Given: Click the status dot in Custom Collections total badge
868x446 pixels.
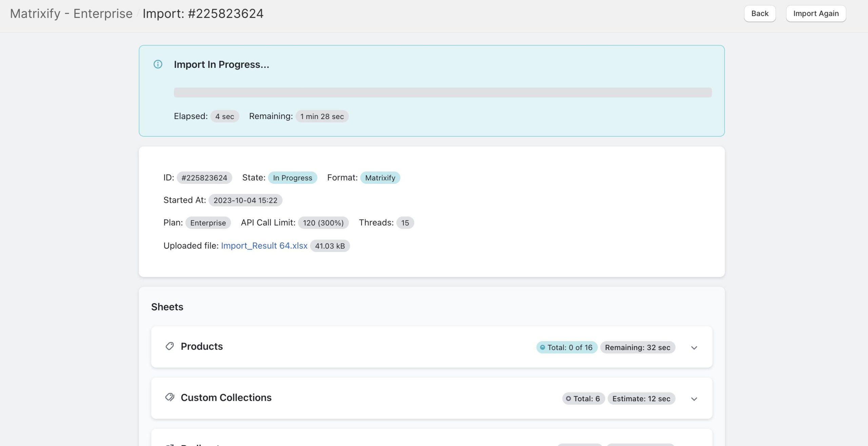Looking at the screenshot, I should pyautogui.click(x=569, y=399).
